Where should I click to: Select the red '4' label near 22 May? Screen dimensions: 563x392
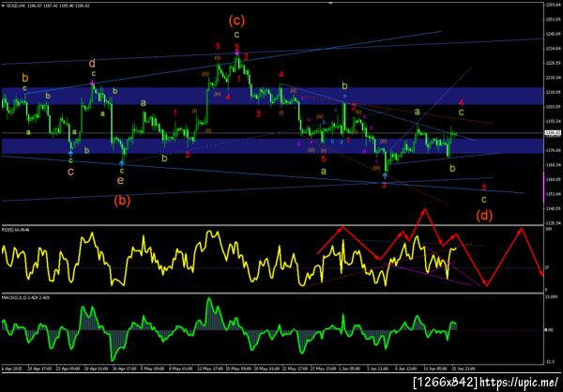tap(281, 75)
